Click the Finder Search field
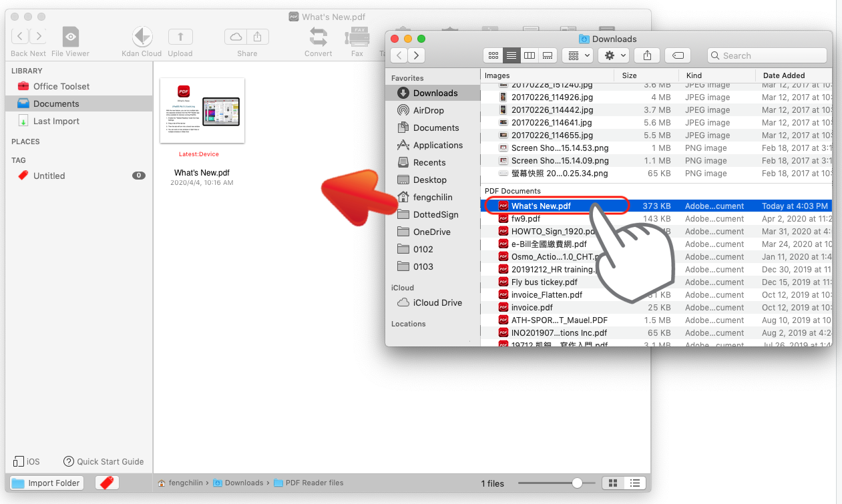The height and width of the screenshot is (504, 842). click(767, 55)
